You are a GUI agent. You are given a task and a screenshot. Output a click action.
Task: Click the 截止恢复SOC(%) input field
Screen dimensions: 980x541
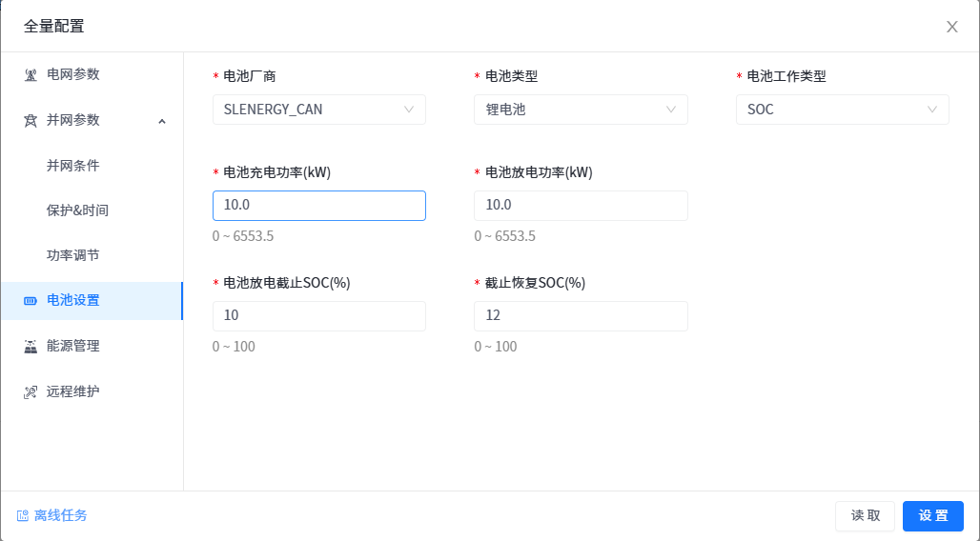(x=581, y=316)
